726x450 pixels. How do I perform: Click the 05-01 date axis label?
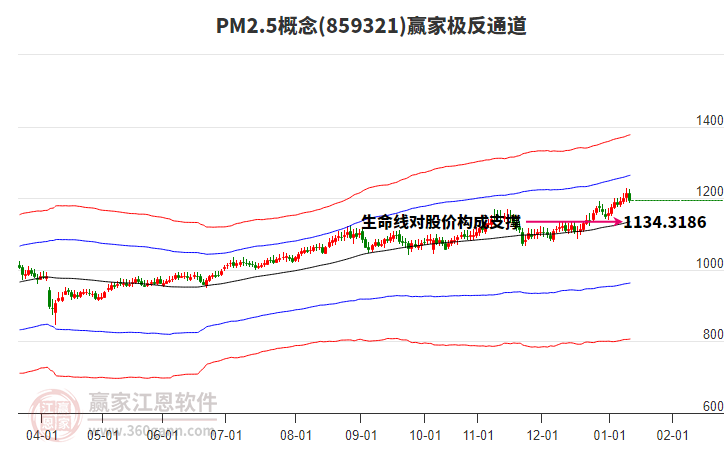pos(103,435)
